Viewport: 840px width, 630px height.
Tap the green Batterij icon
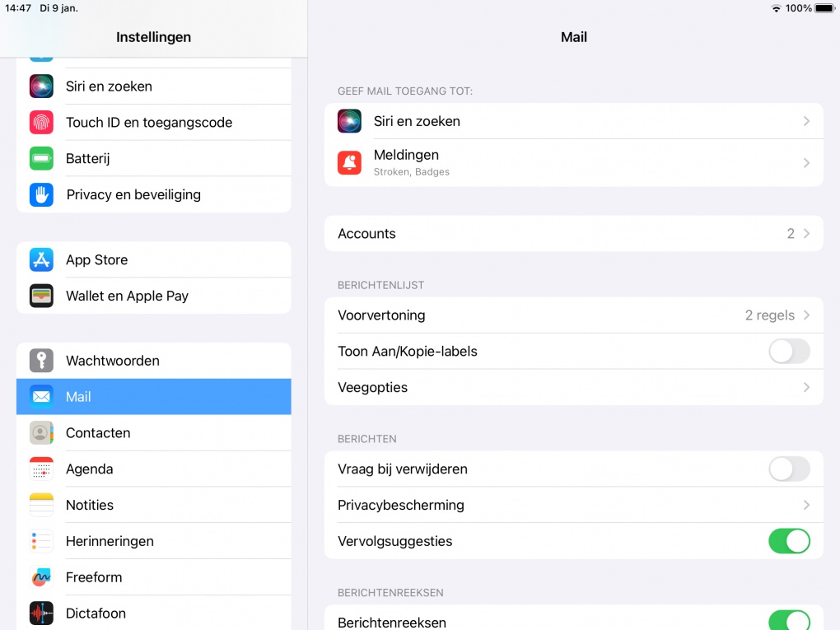(41, 159)
